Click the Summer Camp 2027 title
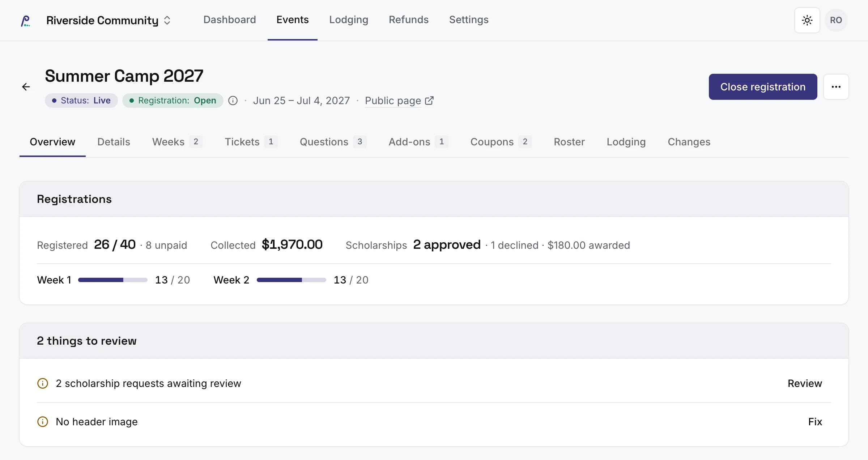868x460 pixels. pyautogui.click(x=124, y=76)
